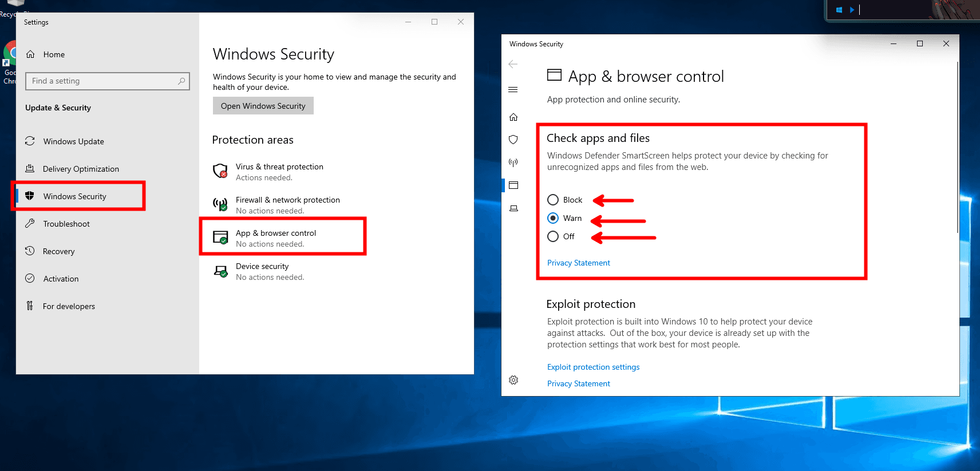Click the search magnifier in Find a setting

coord(181,81)
